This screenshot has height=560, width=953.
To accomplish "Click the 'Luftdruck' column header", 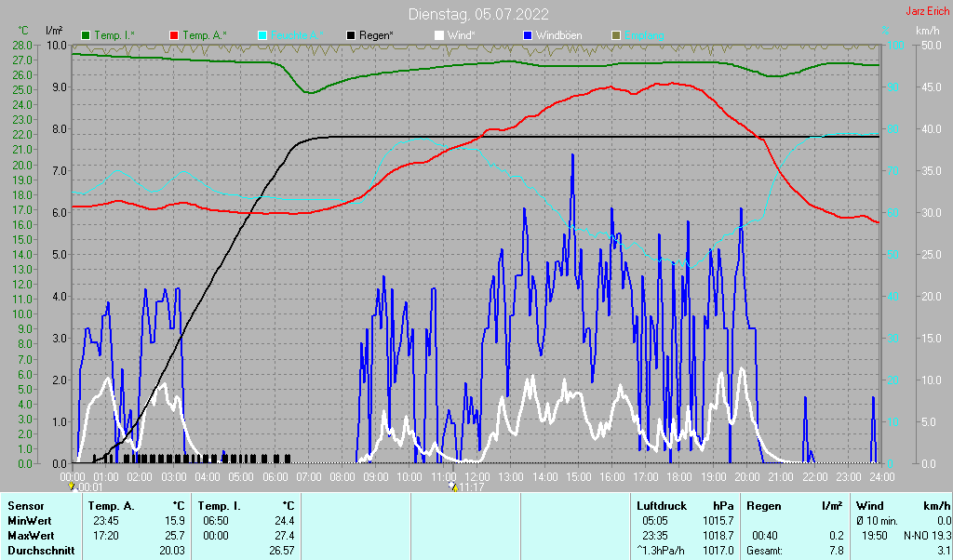I will pyautogui.click(x=662, y=506).
